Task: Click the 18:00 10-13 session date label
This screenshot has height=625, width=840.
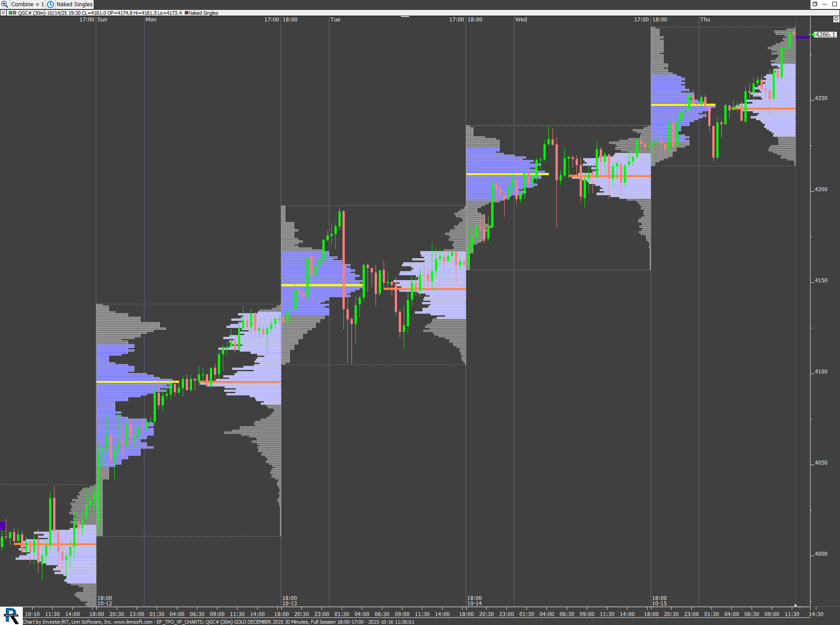Action: [x=289, y=600]
